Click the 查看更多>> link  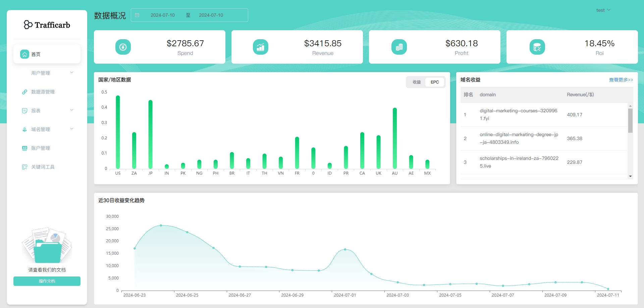point(621,80)
